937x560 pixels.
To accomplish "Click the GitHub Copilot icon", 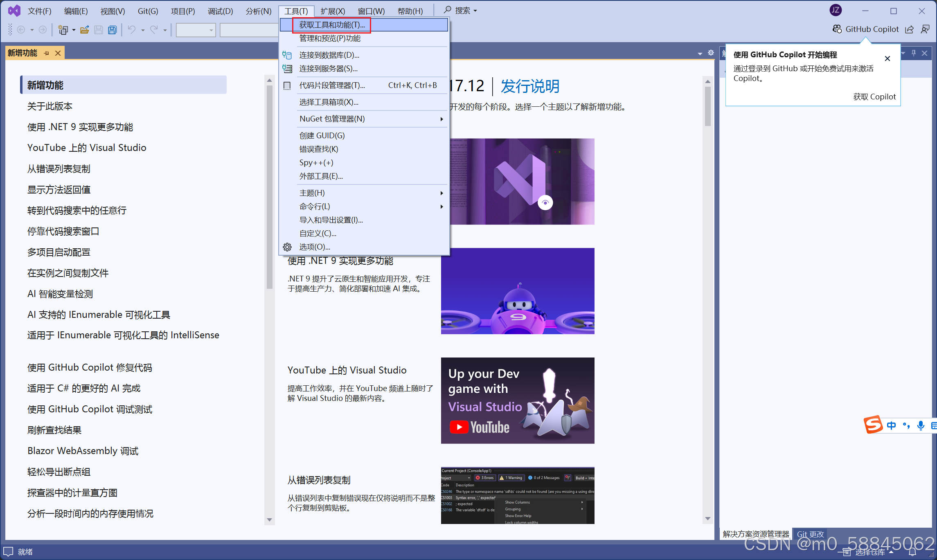I will pos(837,29).
